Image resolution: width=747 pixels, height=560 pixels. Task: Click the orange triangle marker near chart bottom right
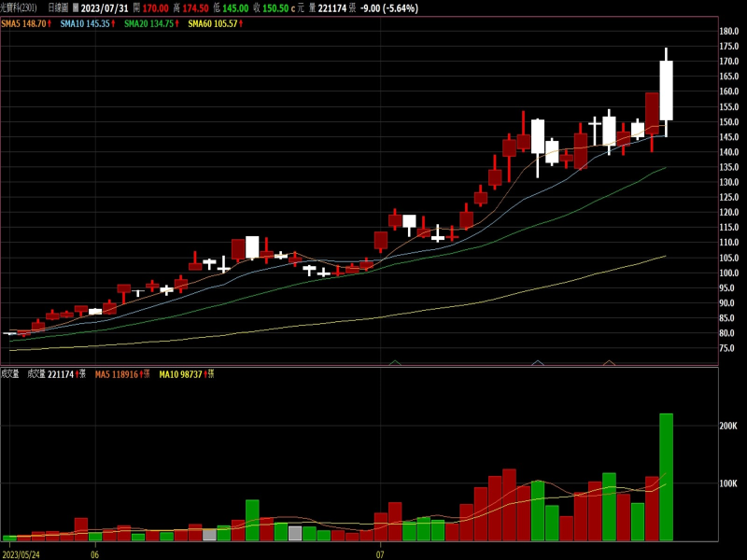(x=609, y=362)
